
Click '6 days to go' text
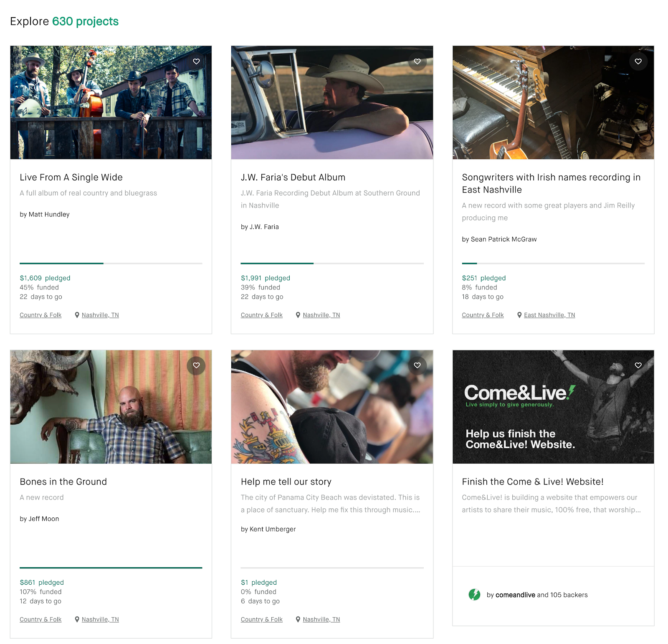(260, 601)
